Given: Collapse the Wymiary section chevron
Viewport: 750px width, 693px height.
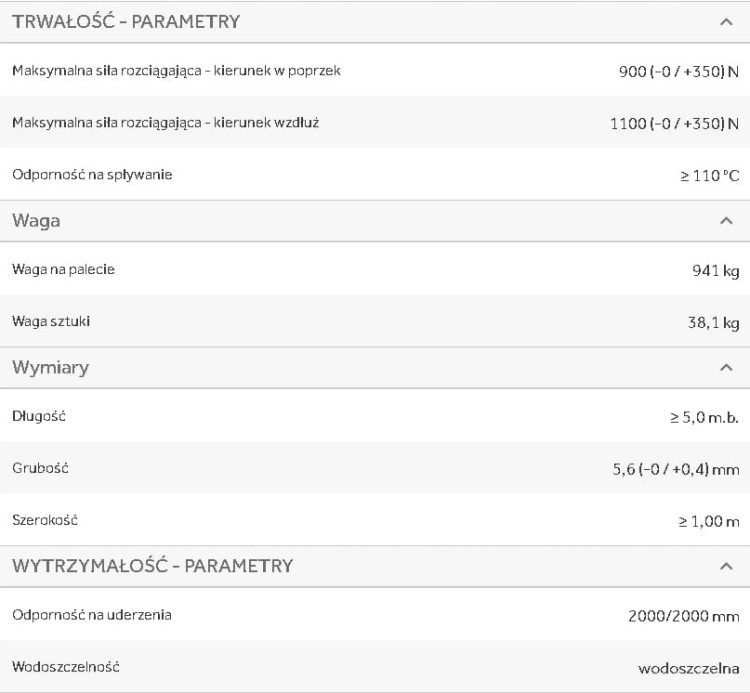Looking at the screenshot, I should coord(726,368).
